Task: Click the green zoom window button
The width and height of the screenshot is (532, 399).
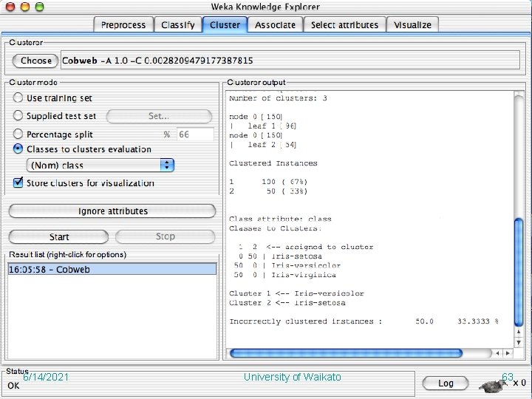Action: click(40, 7)
